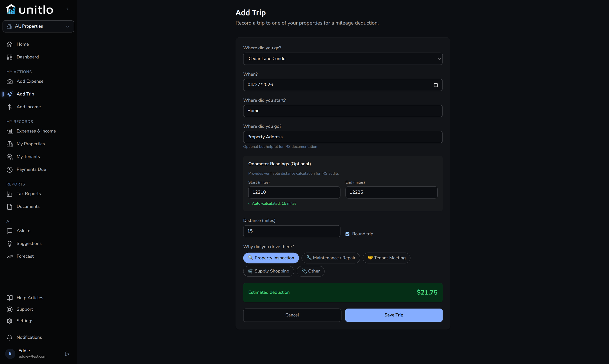Click the Distance miles field

pos(292,231)
